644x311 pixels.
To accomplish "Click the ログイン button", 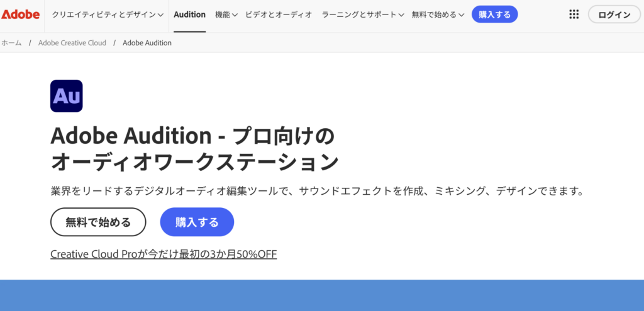I will 614,14.
